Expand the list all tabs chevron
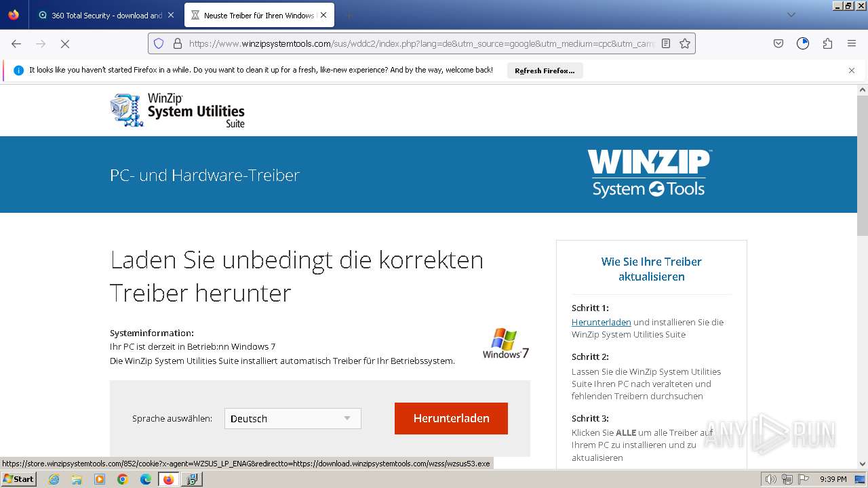 click(791, 15)
